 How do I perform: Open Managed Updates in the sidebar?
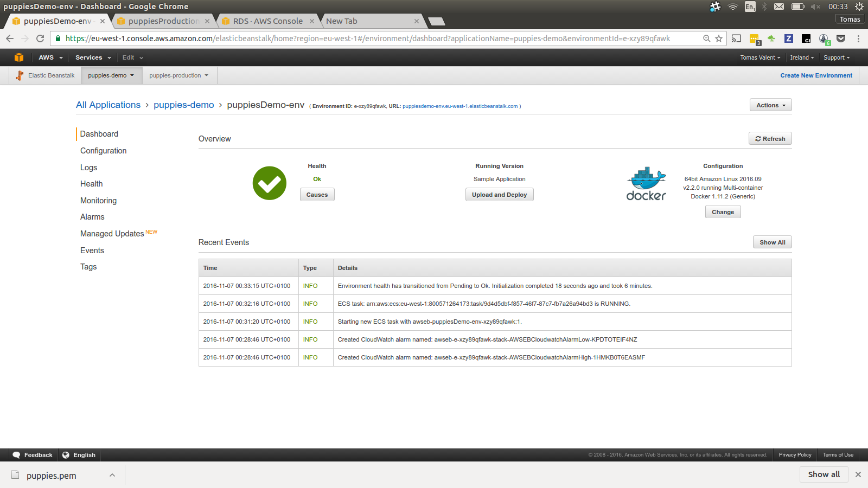112,234
